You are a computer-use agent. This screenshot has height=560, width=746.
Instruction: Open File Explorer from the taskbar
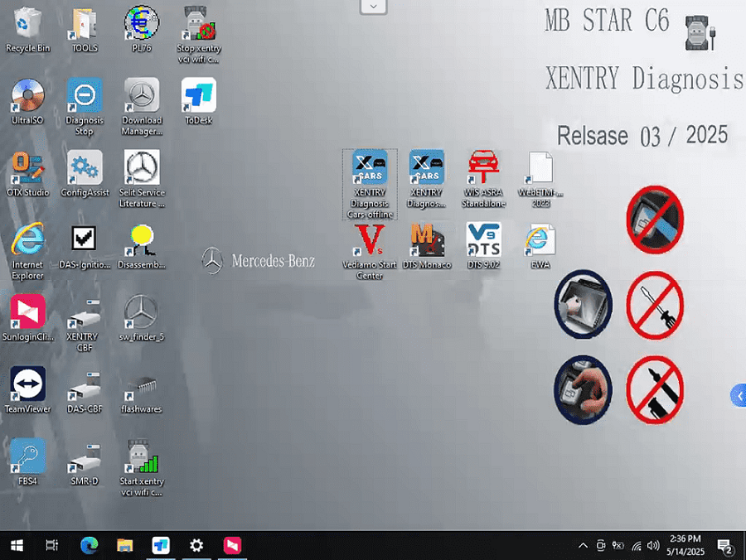point(124,546)
